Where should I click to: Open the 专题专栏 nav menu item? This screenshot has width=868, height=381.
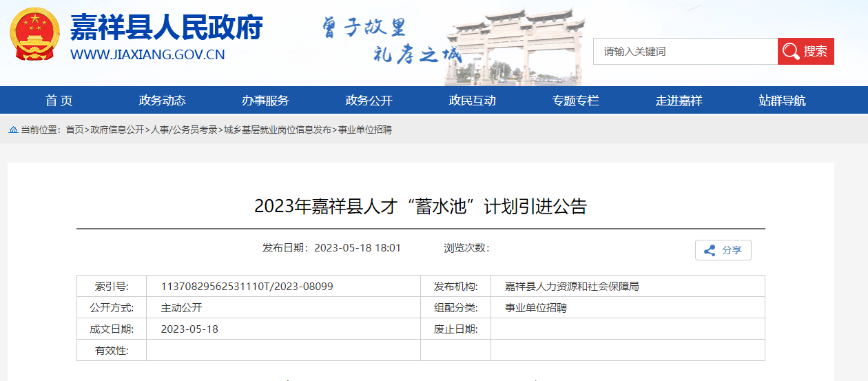tap(575, 101)
